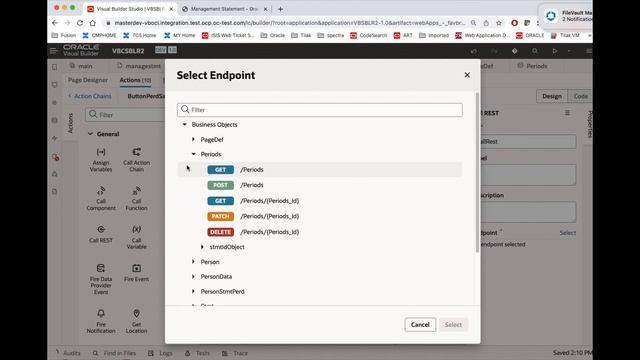Image resolution: width=640 pixels, height=360 pixels.
Task: Go back to Action Chains
Action: [90, 96]
